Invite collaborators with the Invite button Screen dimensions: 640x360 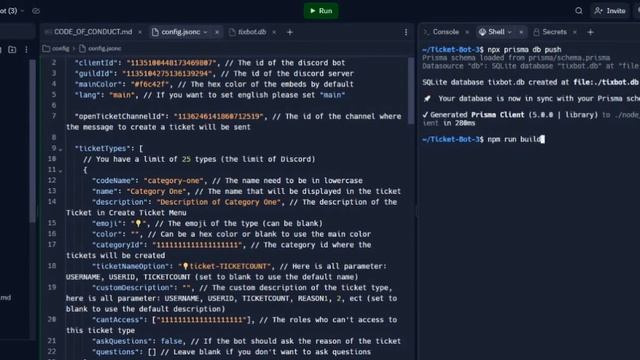pyautogui.click(x=610, y=11)
